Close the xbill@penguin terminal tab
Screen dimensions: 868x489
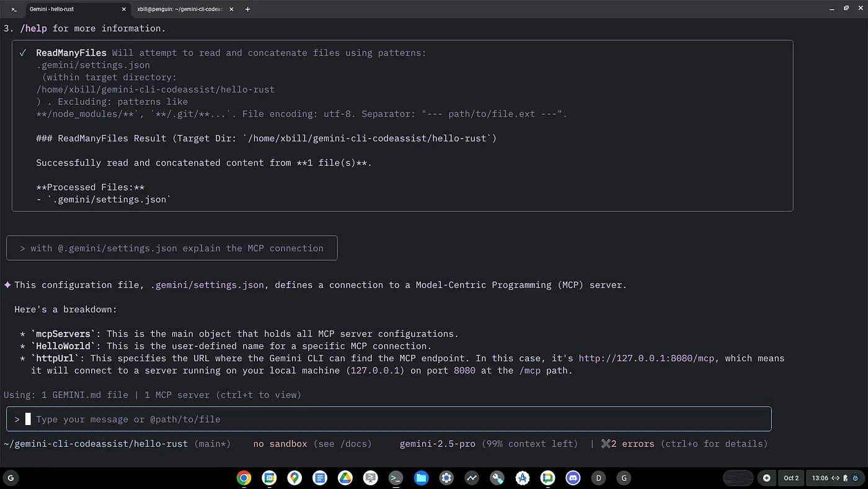(231, 9)
